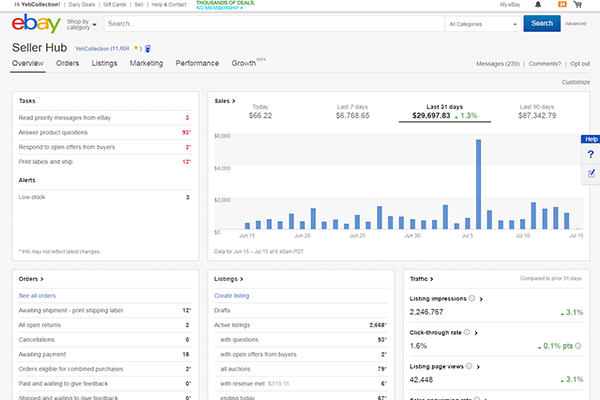Screen dimensions: 600x400
Task: Open the Active listings row
Action: [x=300, y=325]
